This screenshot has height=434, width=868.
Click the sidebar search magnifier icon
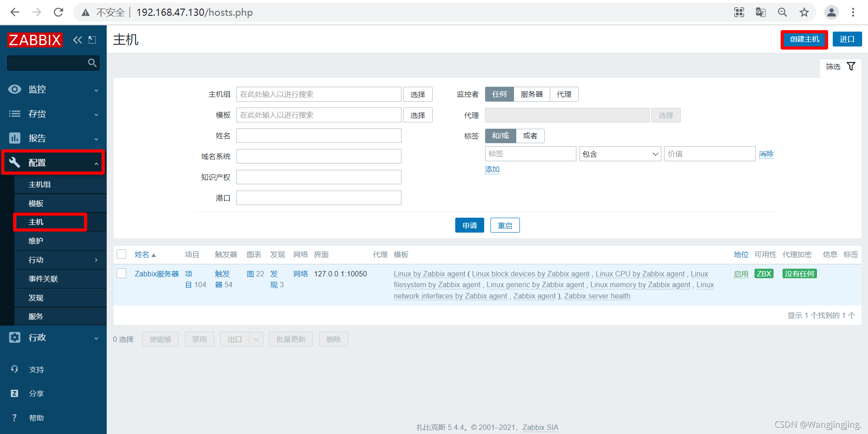92,63
